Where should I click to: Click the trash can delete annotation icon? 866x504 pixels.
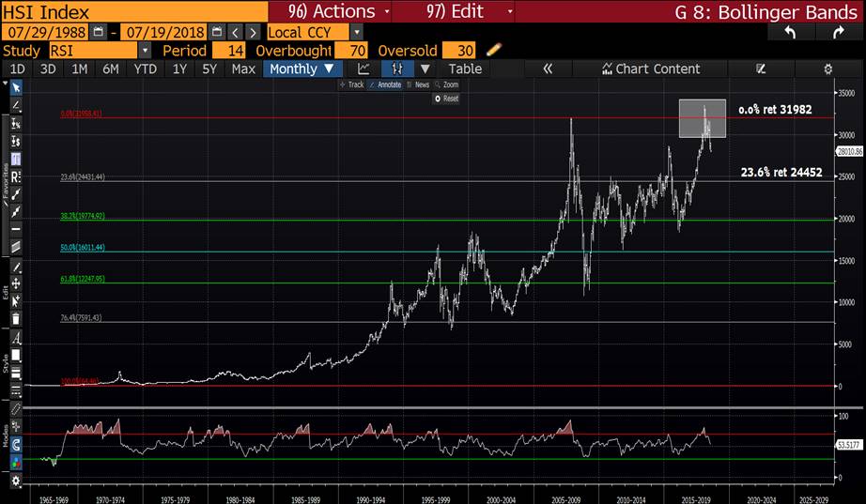coord(16,318)
